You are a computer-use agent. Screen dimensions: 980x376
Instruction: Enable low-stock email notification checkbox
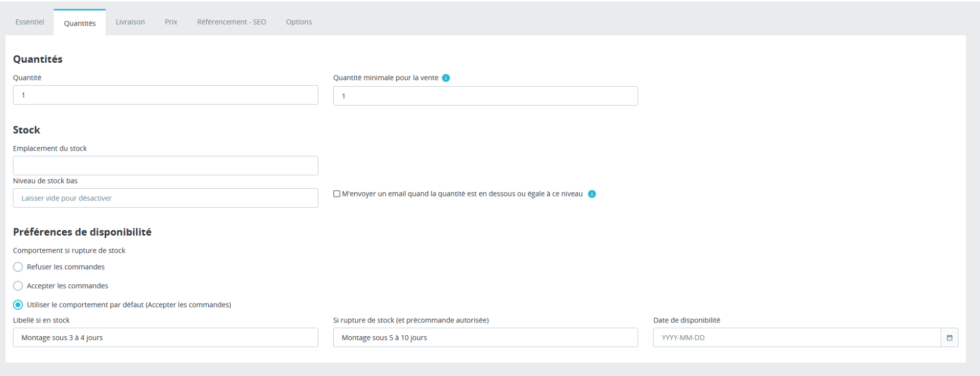point(337,194)
